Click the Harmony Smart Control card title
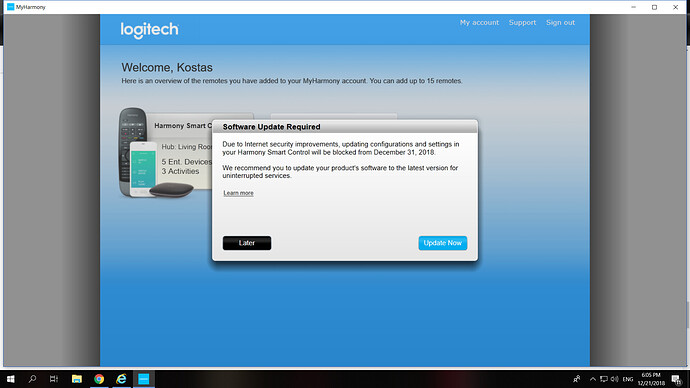The image size is (690, 388). (183, 126)
